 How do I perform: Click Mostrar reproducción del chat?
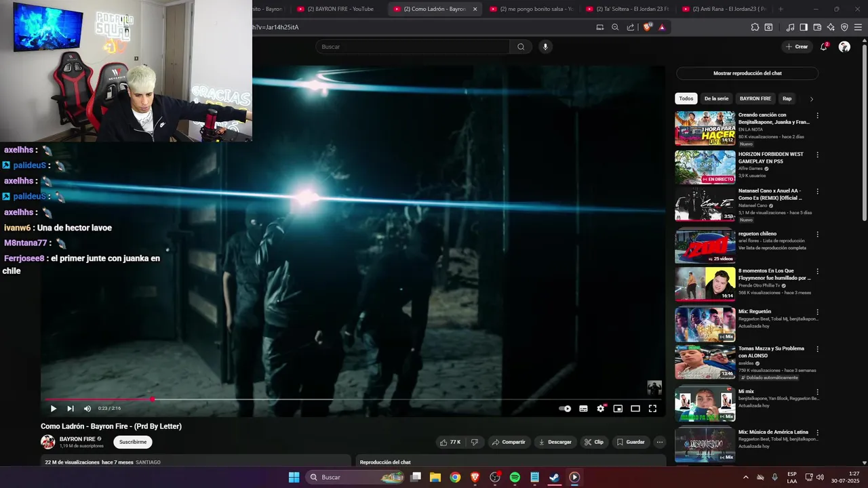pyautogui.click(x=747, y=73)
